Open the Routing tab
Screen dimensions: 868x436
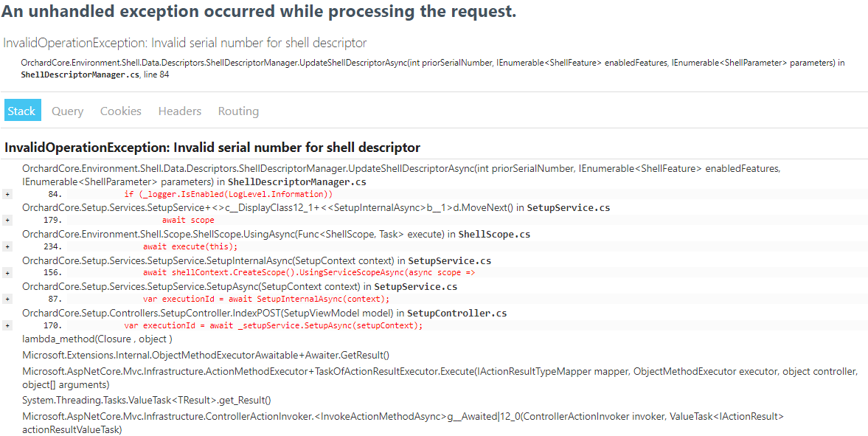(x=237, y=110)
